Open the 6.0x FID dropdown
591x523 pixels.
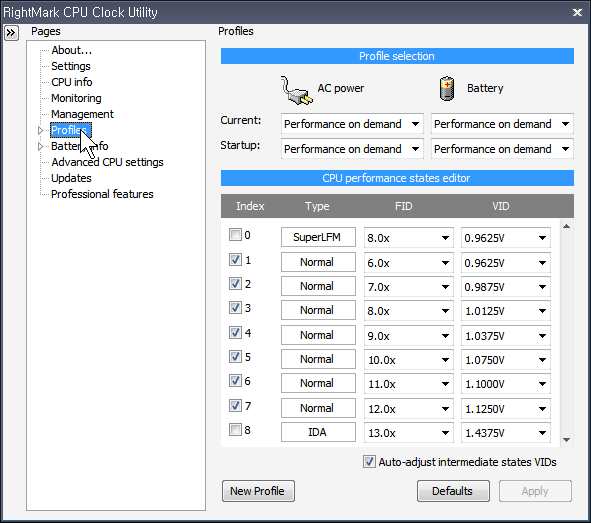(409, 263)
